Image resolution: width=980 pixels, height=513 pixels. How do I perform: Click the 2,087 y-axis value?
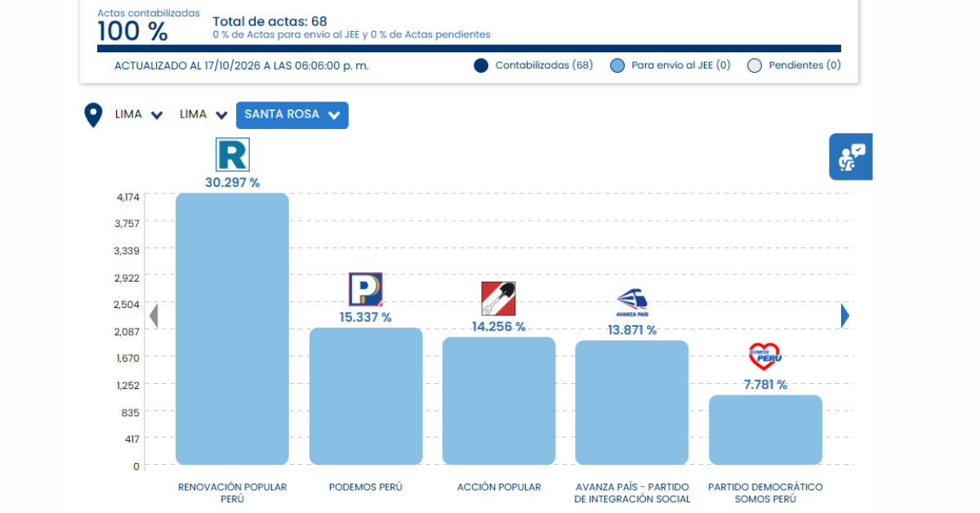point(128,332)
